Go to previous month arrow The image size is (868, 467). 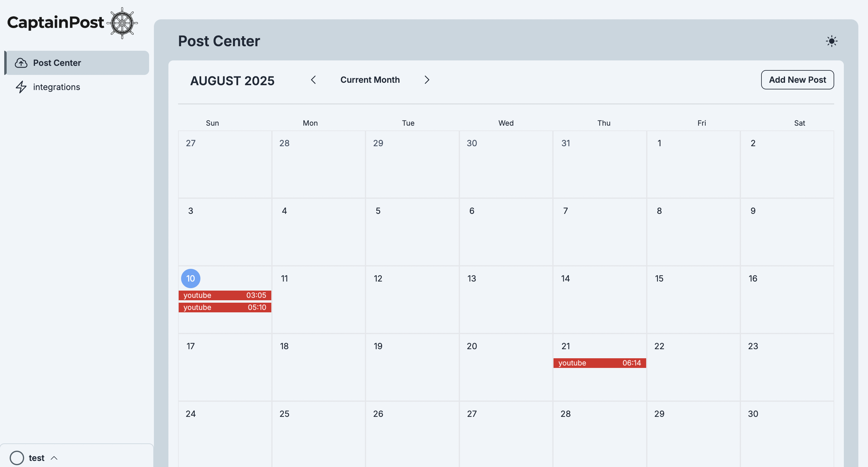pyautogui.click(x=313, y=80)
